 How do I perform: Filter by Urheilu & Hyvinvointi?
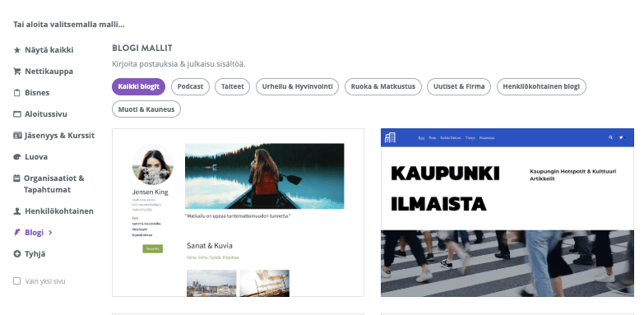pos(298,86)
